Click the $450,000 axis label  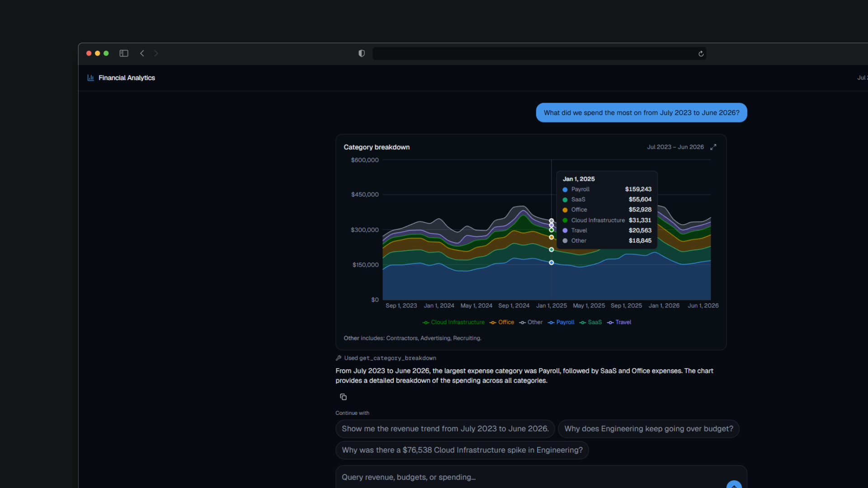[x=364, y=194]
